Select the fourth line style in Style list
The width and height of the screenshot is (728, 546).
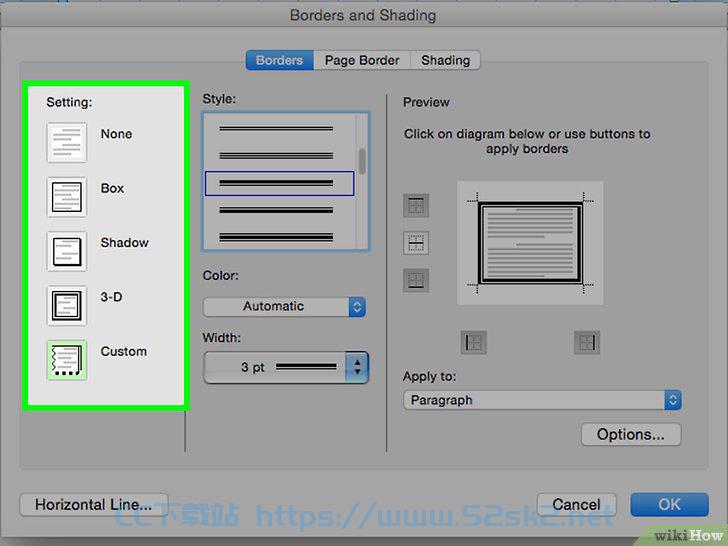[276, 210]
